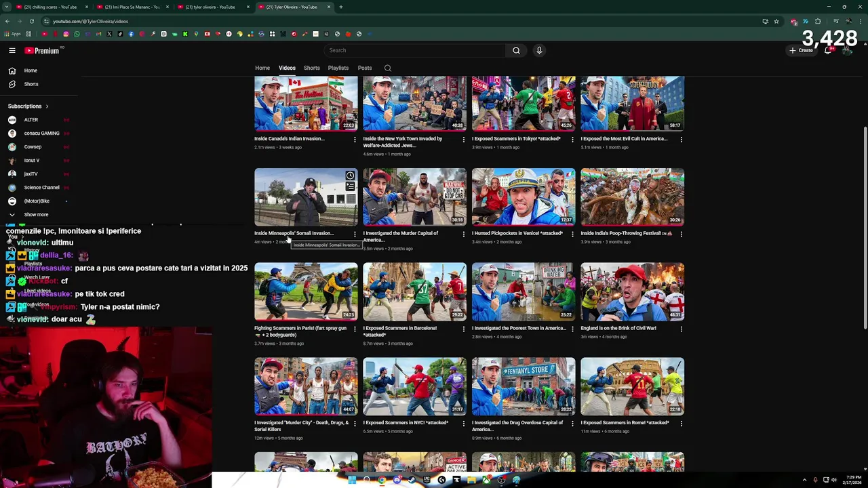Bookmark this page with the star icon
Screen dimensions: 868x488
(776, 21)
